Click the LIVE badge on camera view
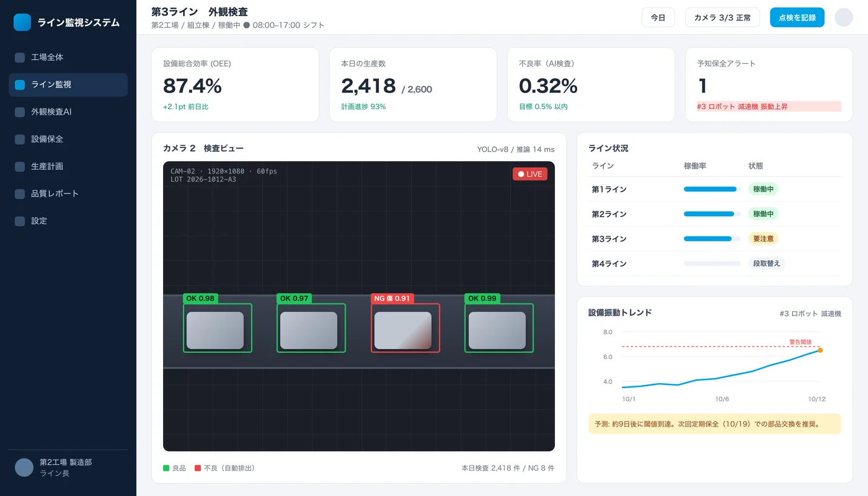 coord(530,174)
